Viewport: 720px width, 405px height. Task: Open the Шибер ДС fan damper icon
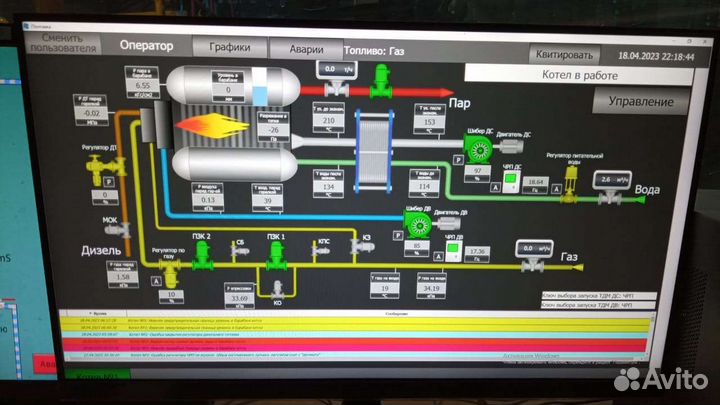478,150
